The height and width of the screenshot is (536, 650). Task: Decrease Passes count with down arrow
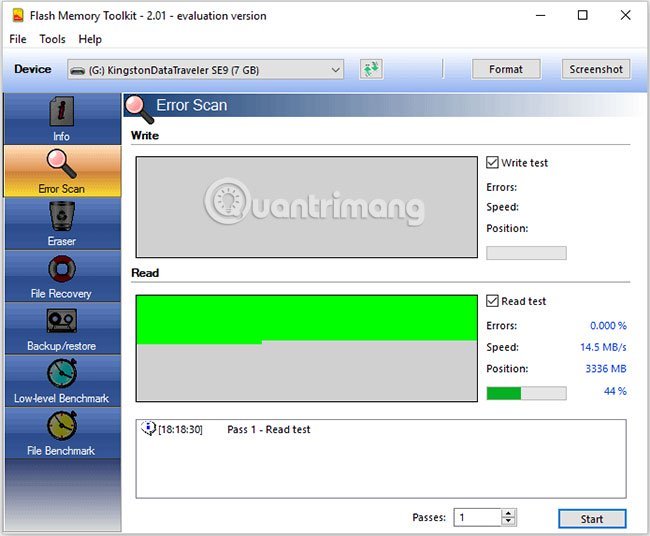(509, 522)
